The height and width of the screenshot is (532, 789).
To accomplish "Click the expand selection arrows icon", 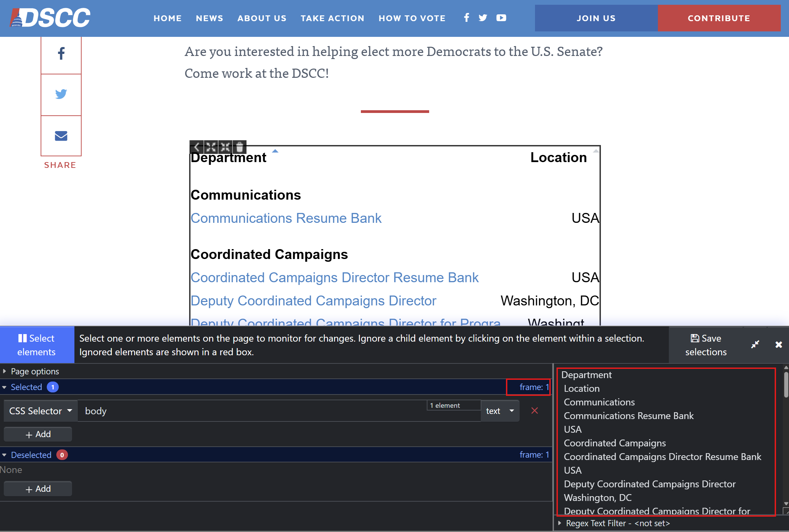I will click(211, 147).
